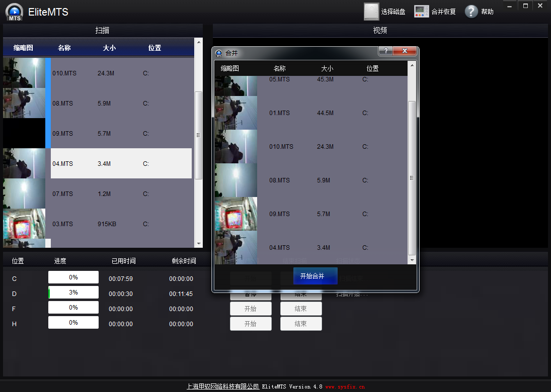Click the scan list scroll-up arrow

[x=199, y=42]
